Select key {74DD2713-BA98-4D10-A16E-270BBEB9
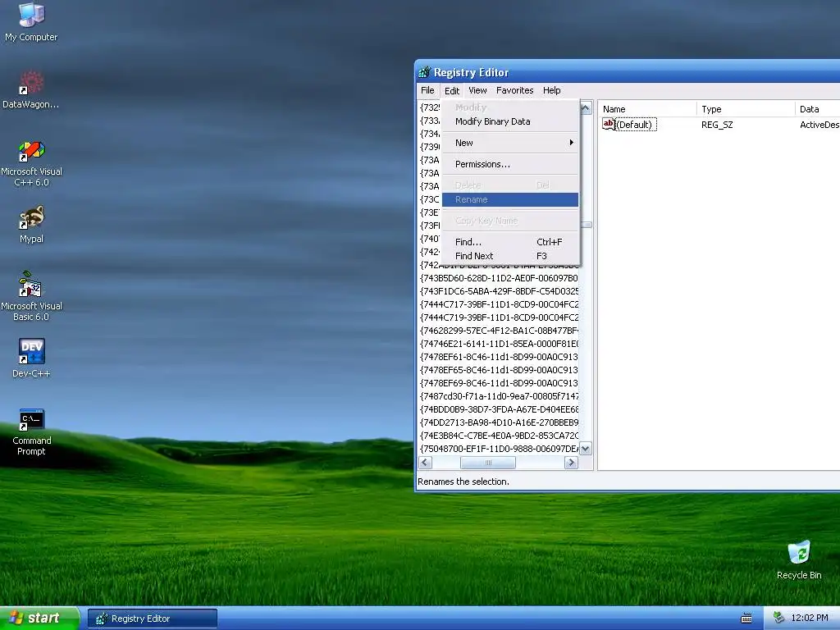Image resolution: width=840 pixels, height=630 pixels. 499,422
